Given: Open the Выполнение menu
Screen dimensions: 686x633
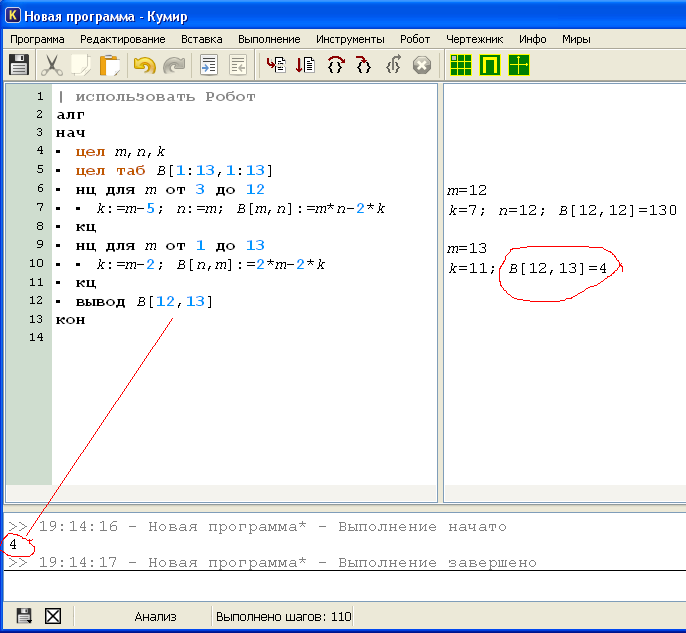Looking at the screenshot, I should point(268,39).
